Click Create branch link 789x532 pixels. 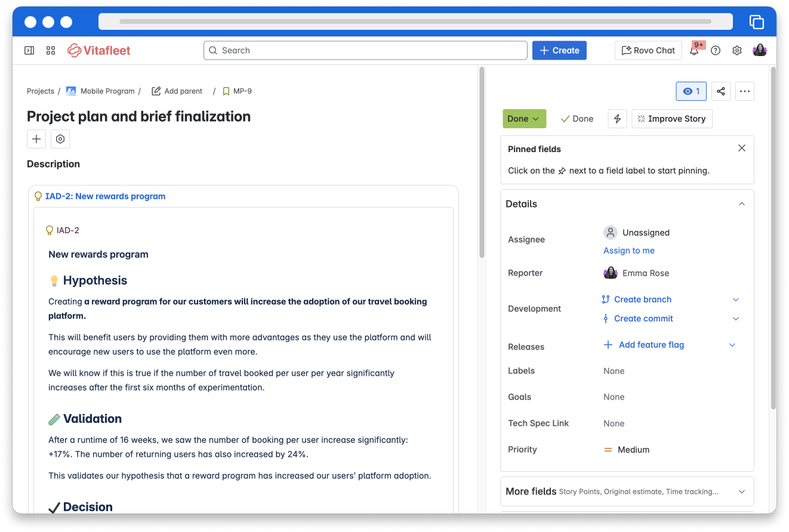(x=643, y=299)
